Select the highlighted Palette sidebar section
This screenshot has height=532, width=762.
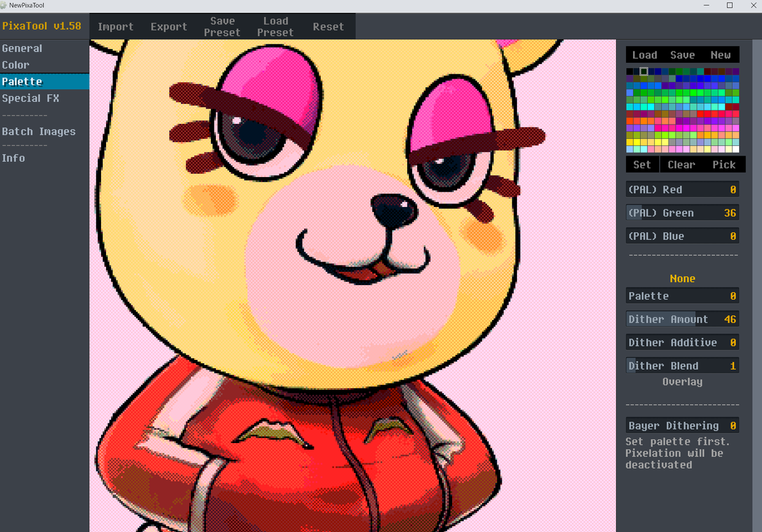pos(44,81)
